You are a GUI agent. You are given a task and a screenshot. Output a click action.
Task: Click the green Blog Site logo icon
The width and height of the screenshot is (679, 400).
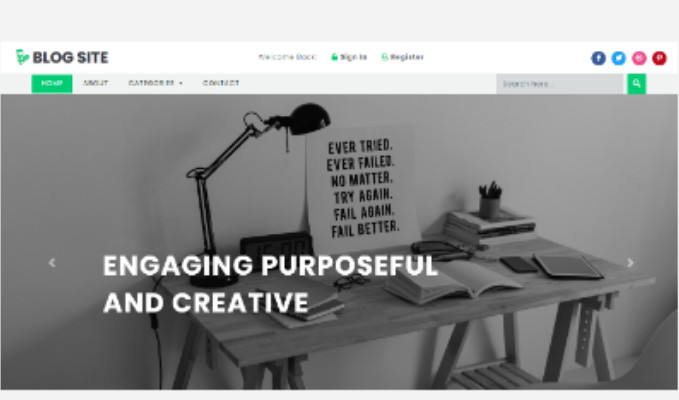point(22,57)
